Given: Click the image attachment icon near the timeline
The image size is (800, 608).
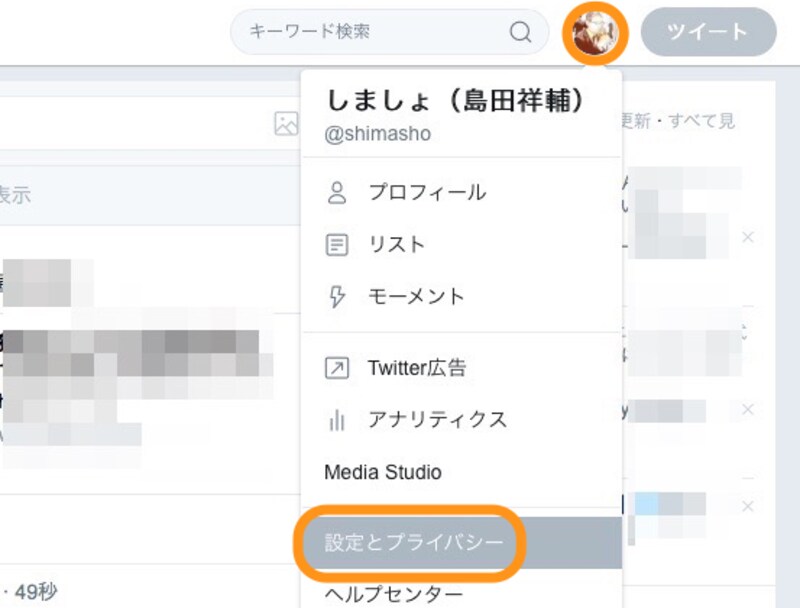Looking at the screenshot, I should [x=286, y=122].
